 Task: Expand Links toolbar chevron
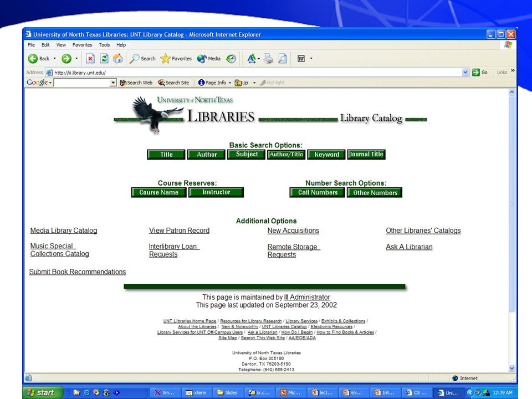click(x=513, y=70)
